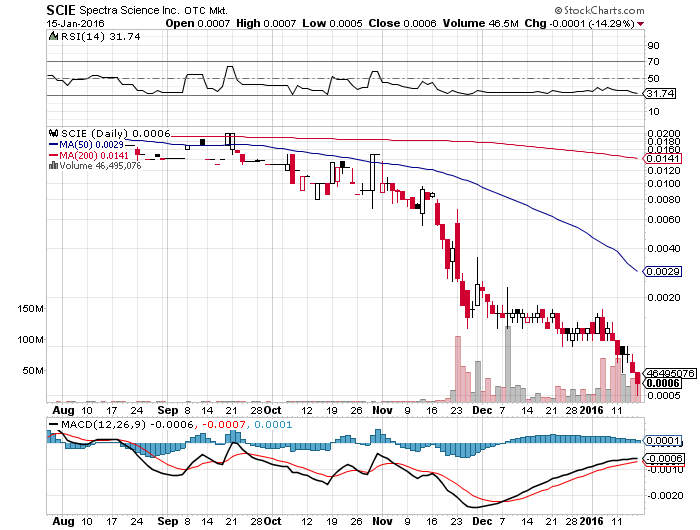Click the 46495076 volume tag

pyautogui.click(x=669, y=373)
